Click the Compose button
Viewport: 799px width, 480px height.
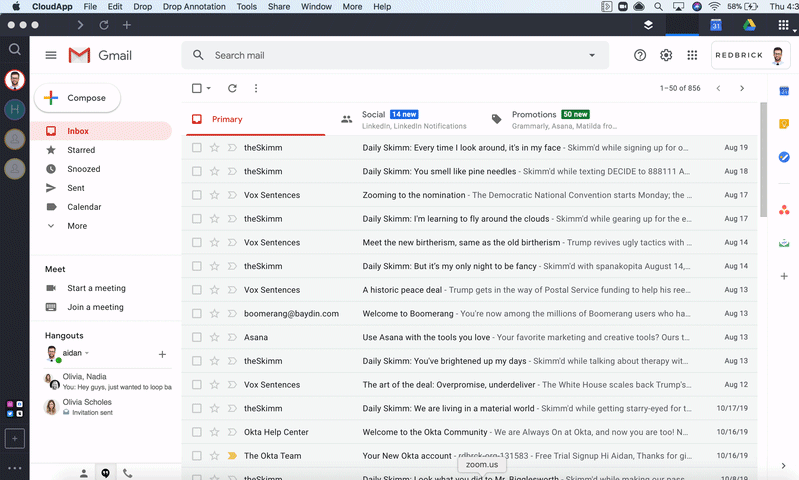77,98
